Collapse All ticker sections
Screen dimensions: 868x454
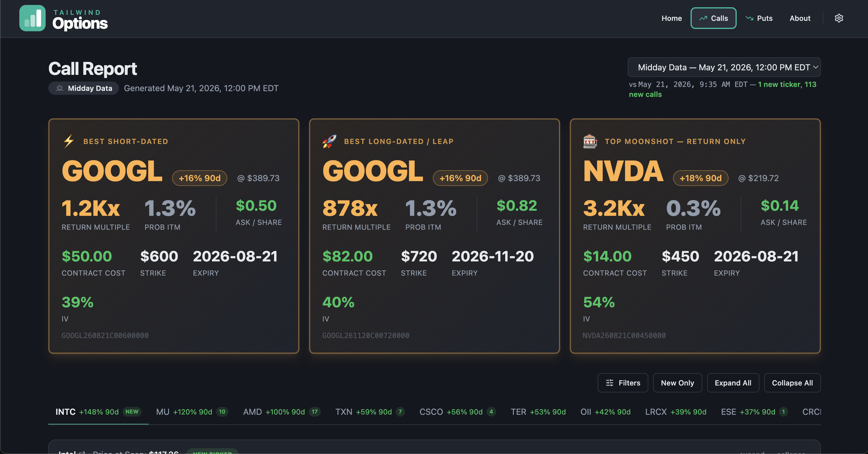(792, 383)
